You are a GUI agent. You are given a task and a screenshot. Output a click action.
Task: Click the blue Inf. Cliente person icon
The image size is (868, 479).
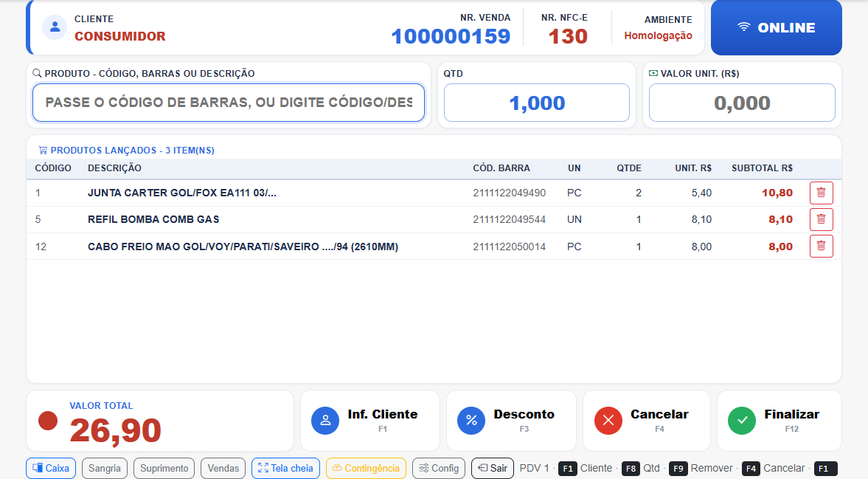tap(325, 420)
